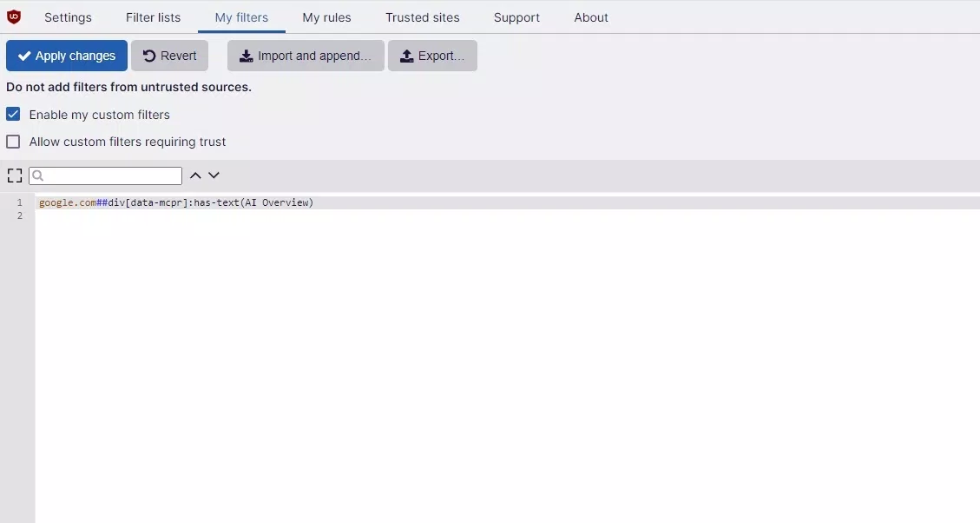Click the google.com AI Overview filter line
This screenshot has width=980, height=523.
pyautogui.click(x=176, y=202)
